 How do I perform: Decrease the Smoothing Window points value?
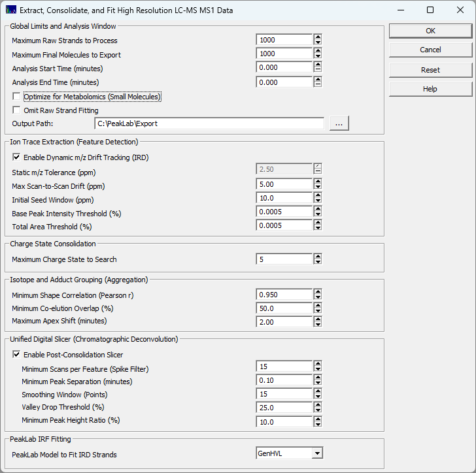pos(318,398)
